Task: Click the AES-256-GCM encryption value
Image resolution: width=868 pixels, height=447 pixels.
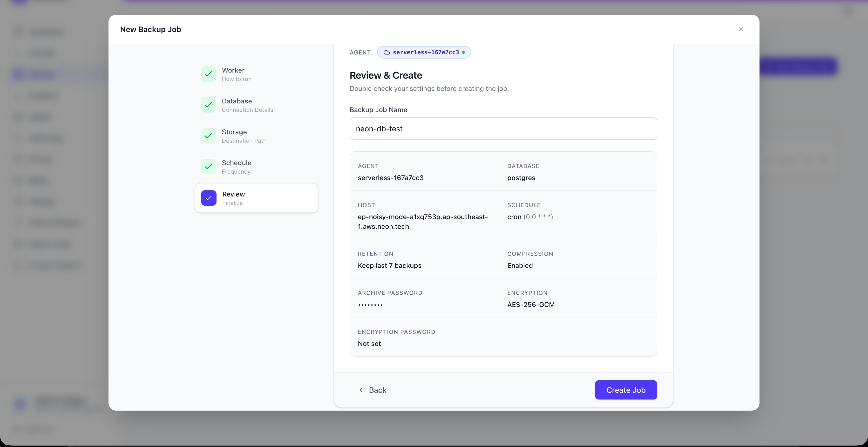Action: pos(531,305)
